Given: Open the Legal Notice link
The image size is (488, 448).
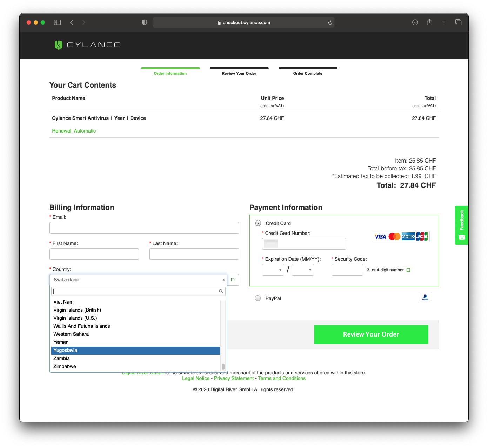Looking at the screenshot, I should [196, 379].
